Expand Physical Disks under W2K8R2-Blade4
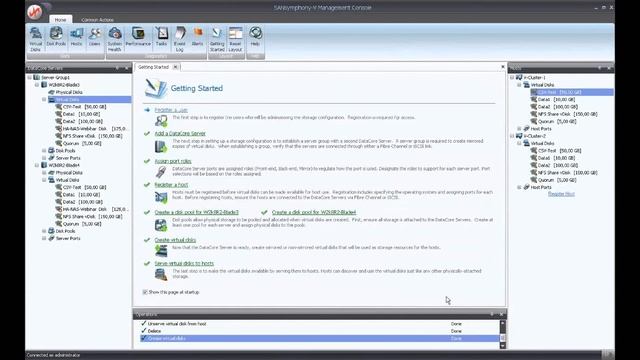The image size is (640, 360). coord(44,173)
